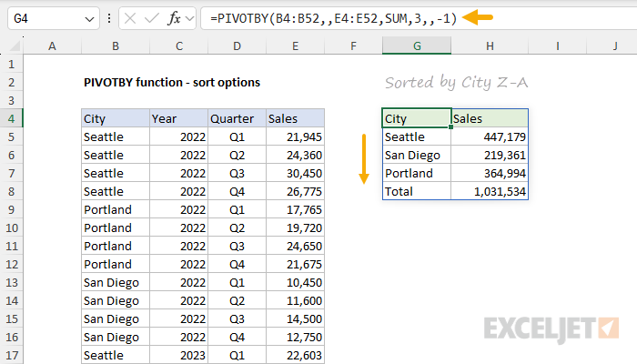Click the title 'PIVOTBY function - sort options'
The height and width of the screenshot is (364, 637).
coord(172,83)
